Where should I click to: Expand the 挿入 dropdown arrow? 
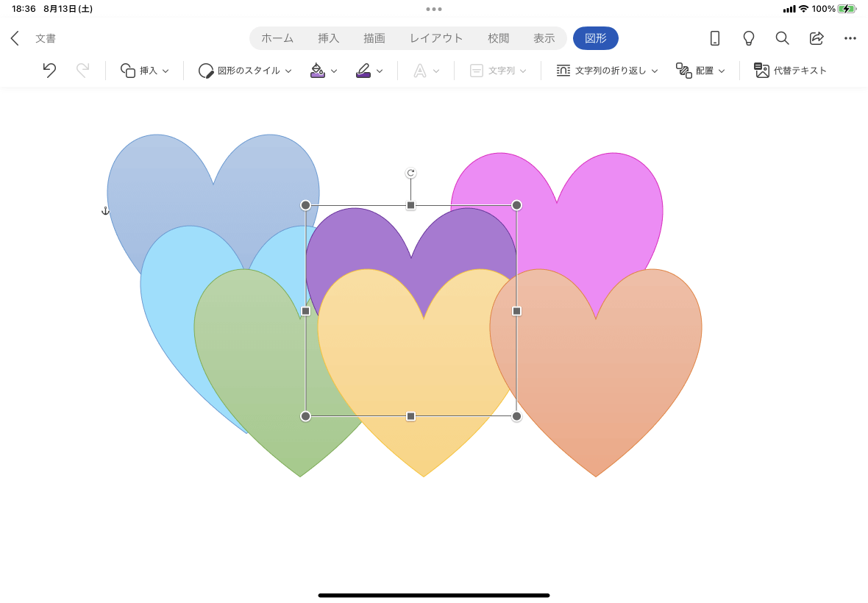click(x=166, y=71)
